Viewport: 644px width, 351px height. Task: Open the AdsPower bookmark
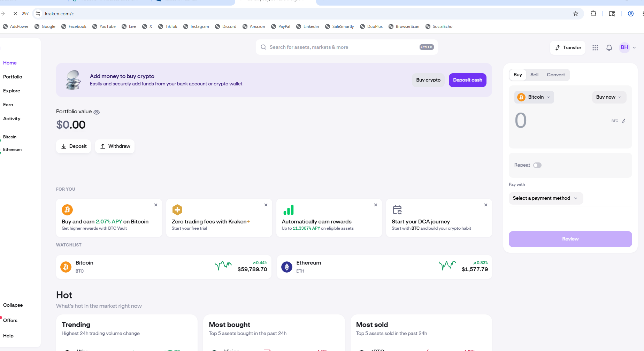click(x=16, y=26)
